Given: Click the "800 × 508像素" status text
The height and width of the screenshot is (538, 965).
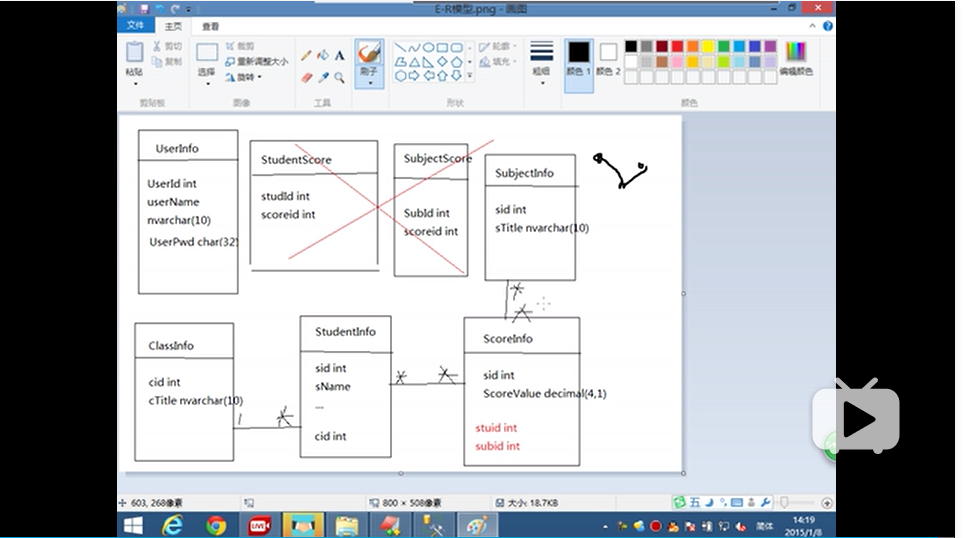Looking at the screenshot, I should click(412, 503).
